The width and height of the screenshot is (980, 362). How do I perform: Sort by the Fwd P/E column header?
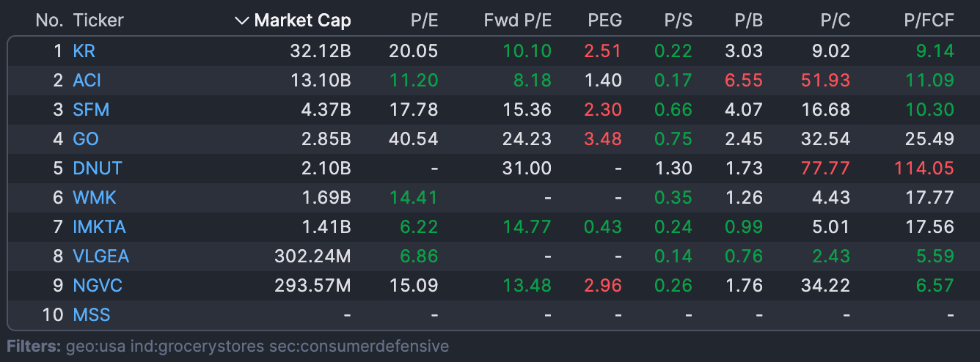[517, 21]
